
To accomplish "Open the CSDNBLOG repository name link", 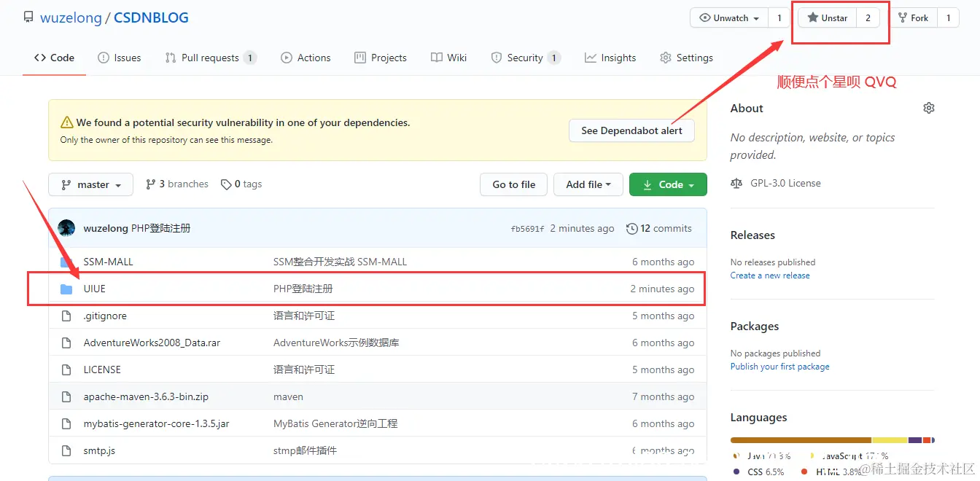I will [151, 17].
